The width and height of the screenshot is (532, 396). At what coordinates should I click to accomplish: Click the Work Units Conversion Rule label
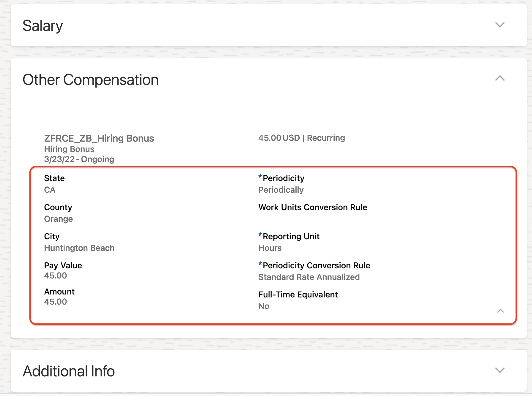(313, 207)
